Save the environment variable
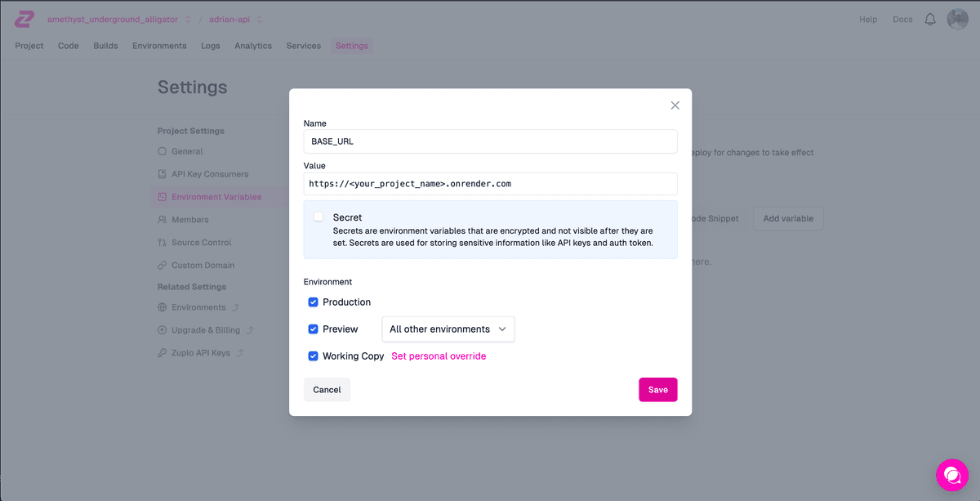Screen dimensions: 980x501 [657, 390]
